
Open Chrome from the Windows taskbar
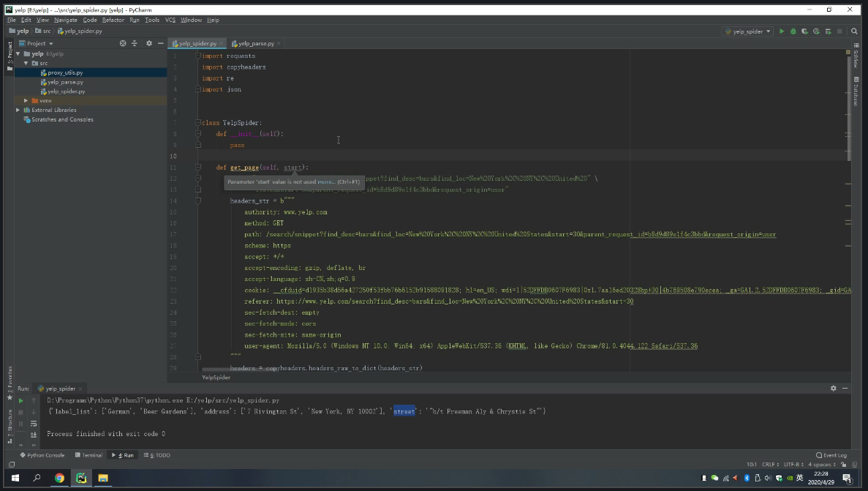tap(59, 478)
